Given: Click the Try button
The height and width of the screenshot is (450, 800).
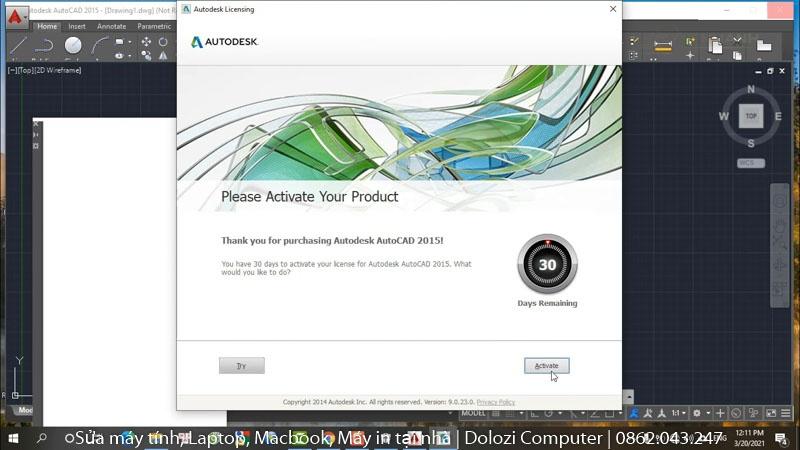Looking at the screenshot, I should [x=242, y=366].
